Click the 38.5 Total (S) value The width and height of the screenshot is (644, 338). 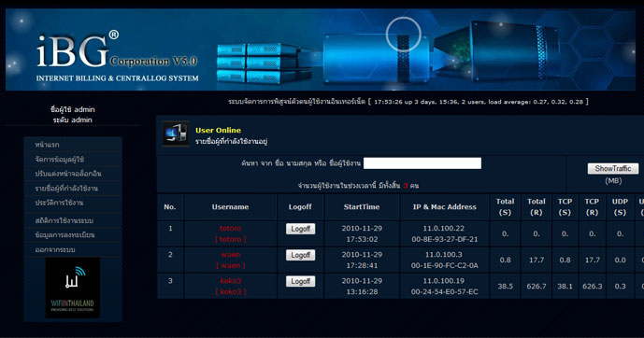click(x=505, y=287)
